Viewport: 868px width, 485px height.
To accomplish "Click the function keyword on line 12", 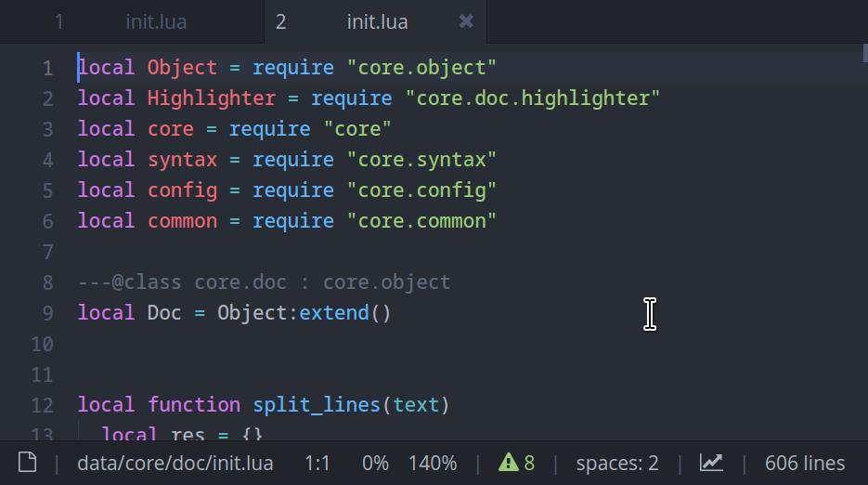I will [194, 404].
